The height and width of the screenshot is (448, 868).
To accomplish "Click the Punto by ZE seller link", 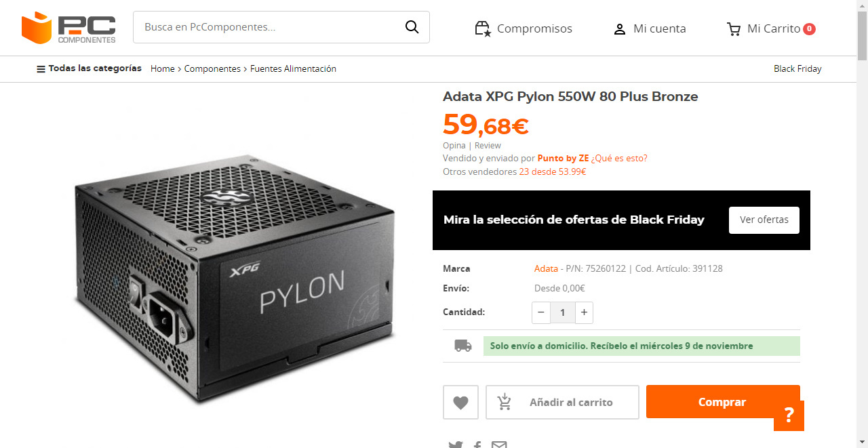I will (x=563, y=158).
